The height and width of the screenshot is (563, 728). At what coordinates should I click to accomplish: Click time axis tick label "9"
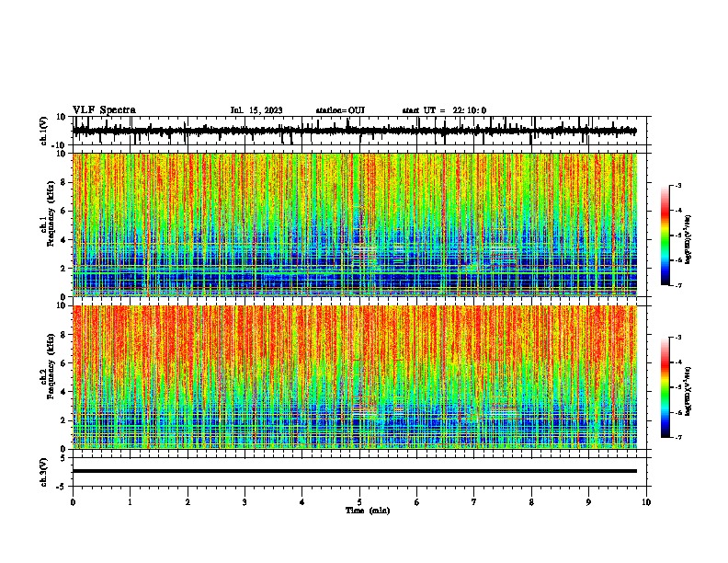pyautogui.click(x=588, y=502)
